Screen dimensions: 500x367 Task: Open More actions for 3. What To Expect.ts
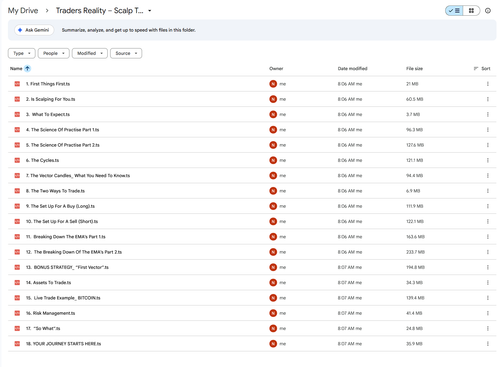487,115
